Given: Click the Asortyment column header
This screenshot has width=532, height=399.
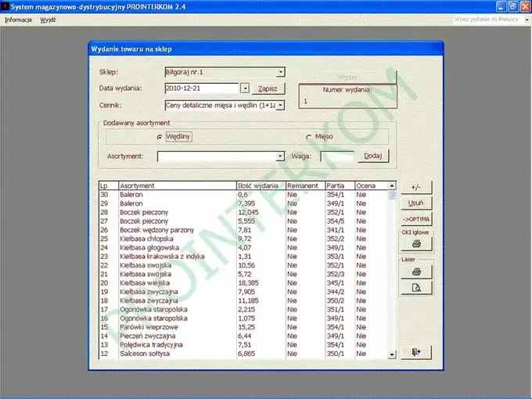Looking at the screenshot, I should (x=177, y=185).
